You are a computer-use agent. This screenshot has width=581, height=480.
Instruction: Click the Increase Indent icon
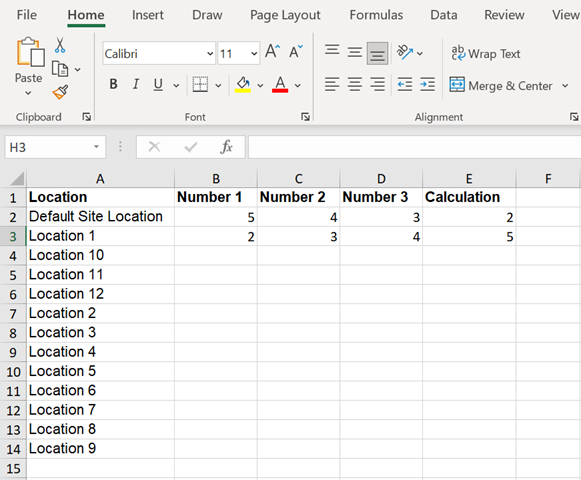[x=428, y=85]
